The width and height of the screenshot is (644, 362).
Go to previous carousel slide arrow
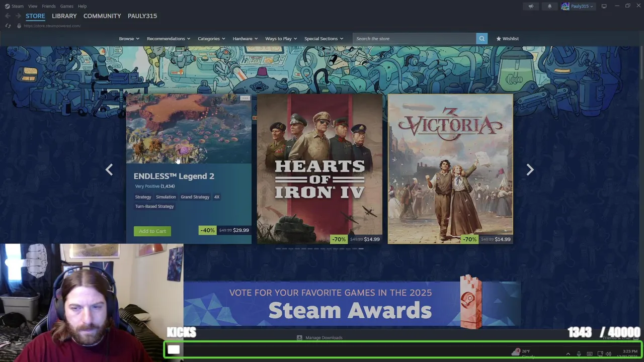(x=109, y=170)
